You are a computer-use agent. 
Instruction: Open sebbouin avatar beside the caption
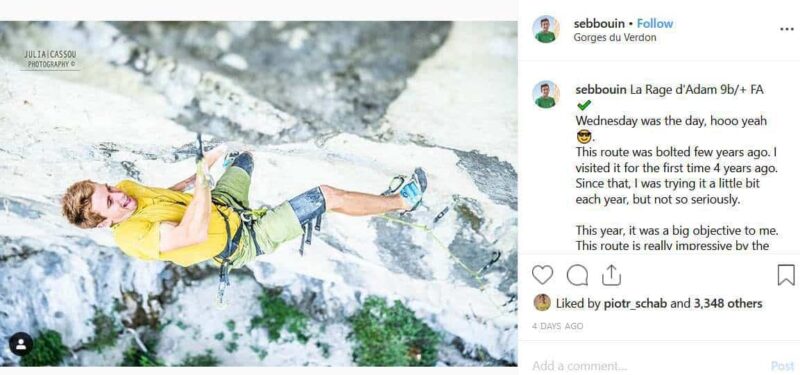(x=545, y=94)
